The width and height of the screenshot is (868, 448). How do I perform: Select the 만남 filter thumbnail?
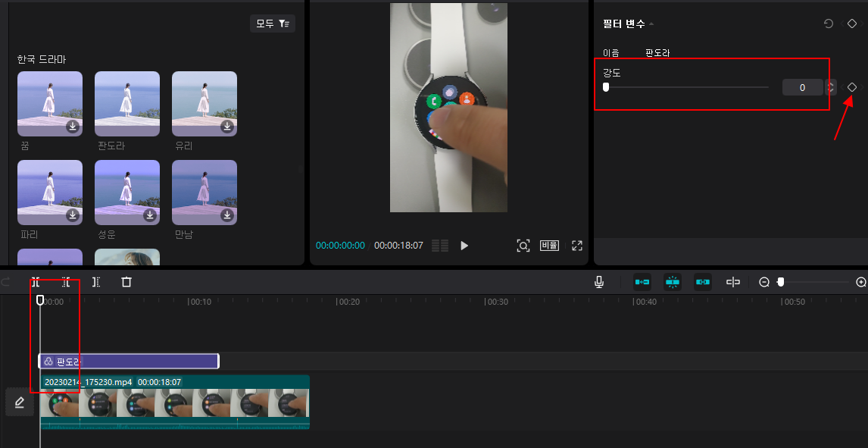(x=205, y=192)
